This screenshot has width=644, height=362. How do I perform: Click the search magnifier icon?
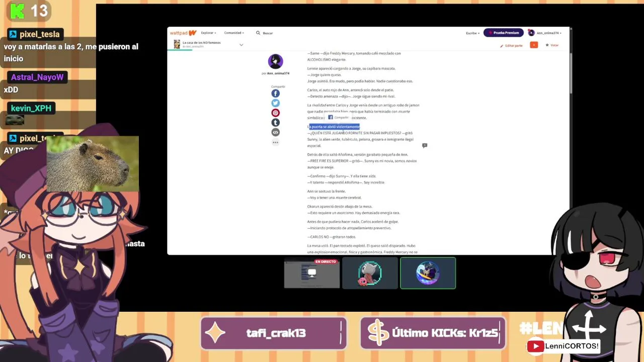(258, 33)
